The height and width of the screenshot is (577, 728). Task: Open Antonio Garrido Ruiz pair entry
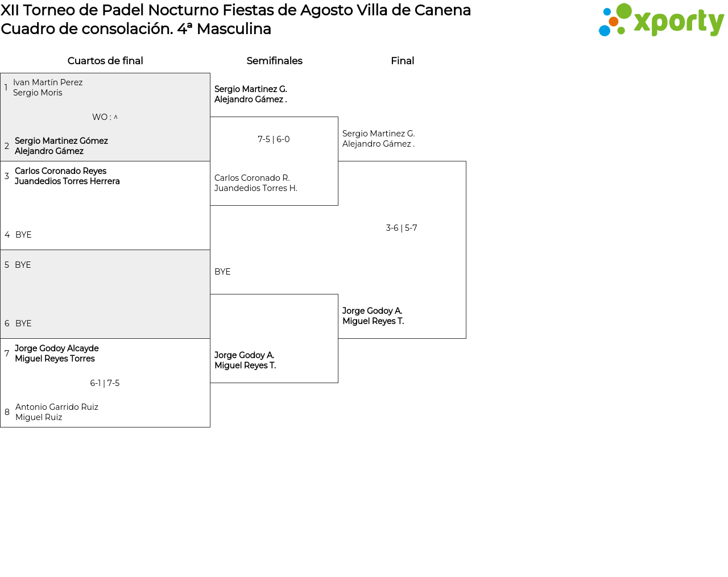tap(57, 412)
